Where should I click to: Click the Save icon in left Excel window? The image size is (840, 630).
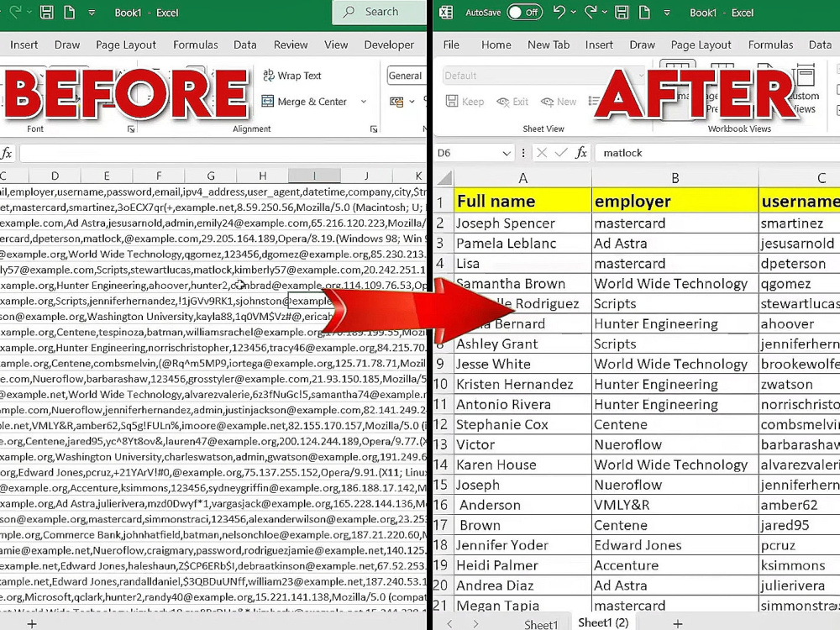pos(47,13)
